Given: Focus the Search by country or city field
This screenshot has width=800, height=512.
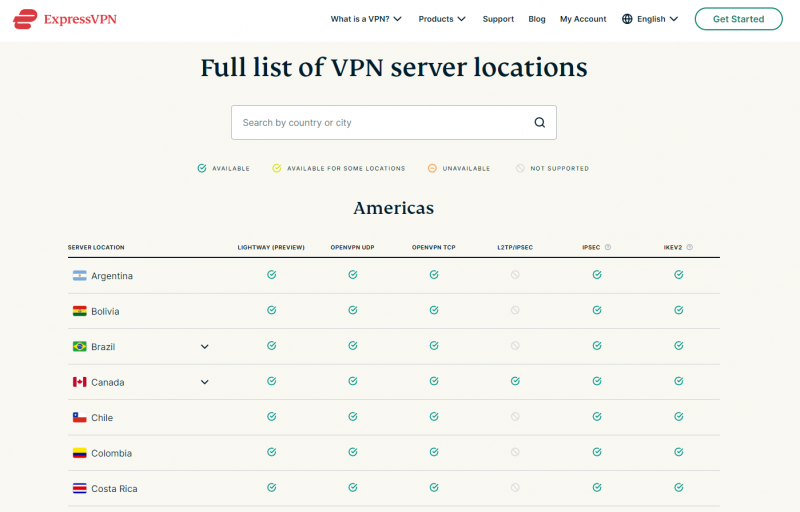Looking at the screenshot, I should coord(393,122).
